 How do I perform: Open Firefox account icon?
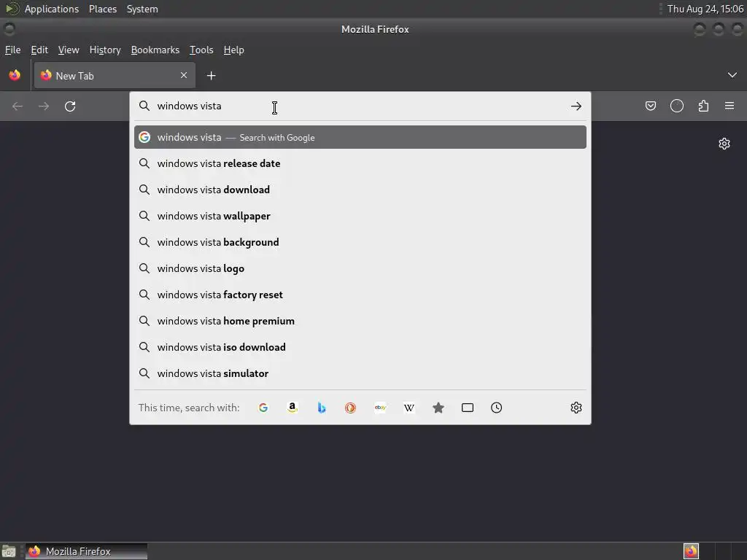point(677,106)
